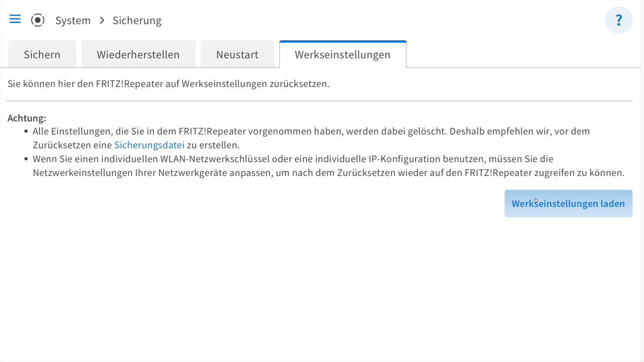Click System in the breadcrumb
644x362 pixels.
point(73,20)
